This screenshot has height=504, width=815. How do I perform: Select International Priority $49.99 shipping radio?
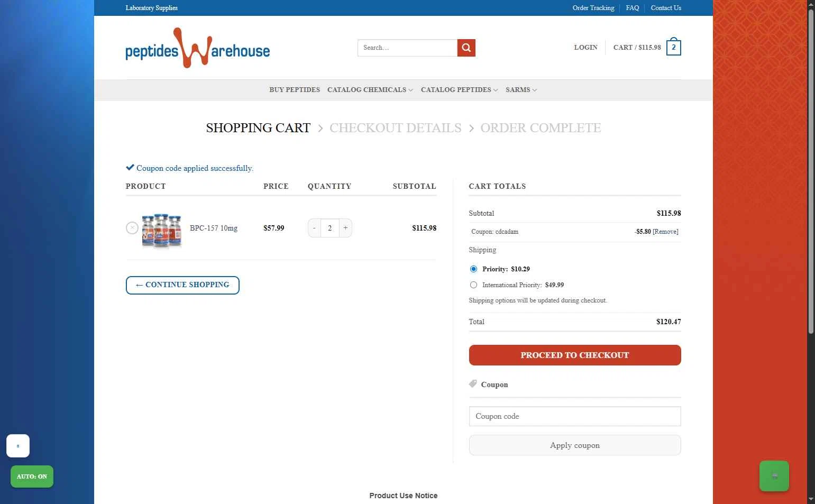(x=473, y=285)
